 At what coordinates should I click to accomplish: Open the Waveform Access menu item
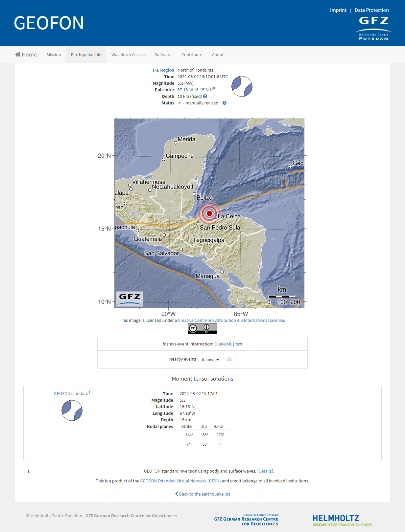point(128,55)
